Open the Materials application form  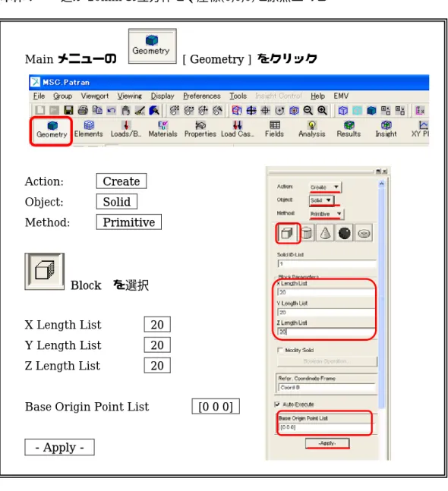pyautogui.click(x=163, y=130)
